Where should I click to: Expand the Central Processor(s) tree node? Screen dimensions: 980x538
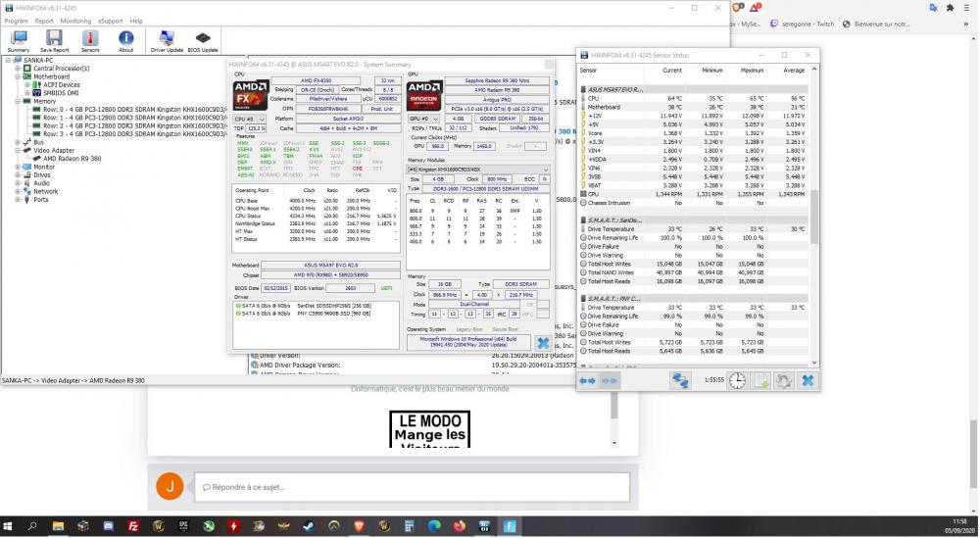pyautogui.click(x=18, y=69)
